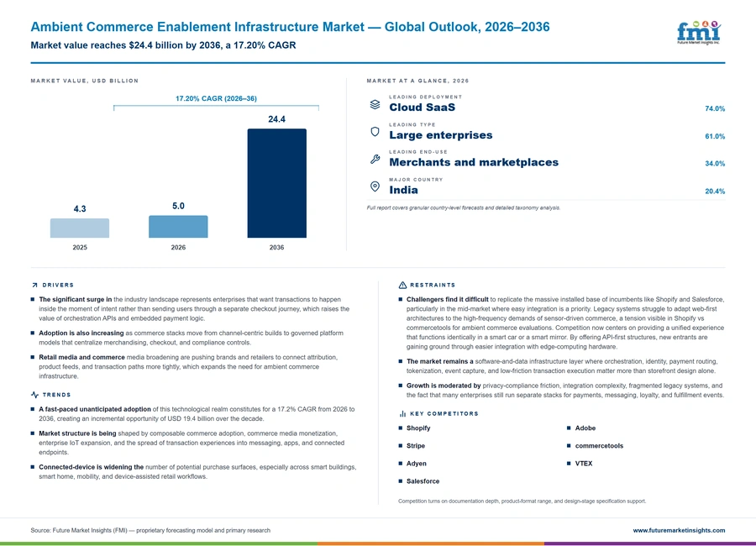
Task: Click the Adobe competitor entry
Action: click(585, 428)
